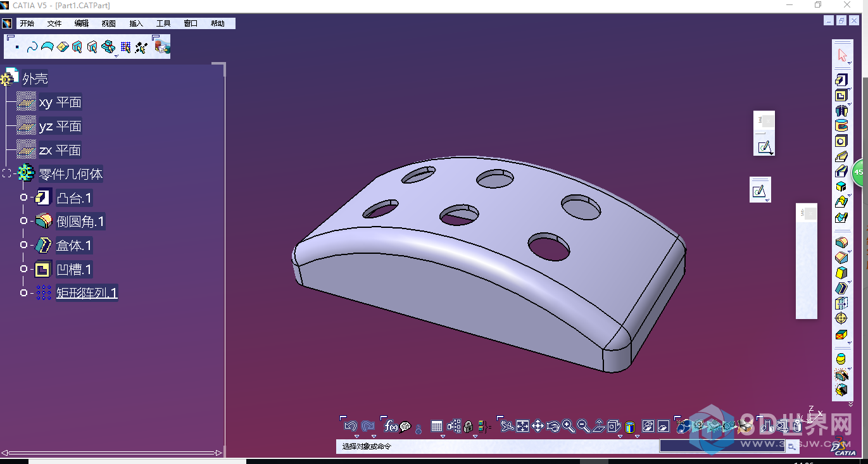Select 外壳 root node in tree
868x464 pixels.
coord(35,78)
